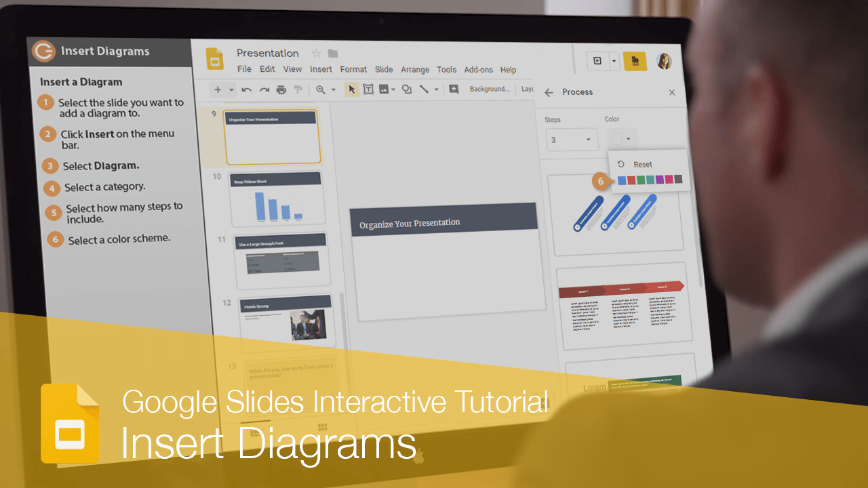Open the Present button dropdown arrow

[614, 61]
